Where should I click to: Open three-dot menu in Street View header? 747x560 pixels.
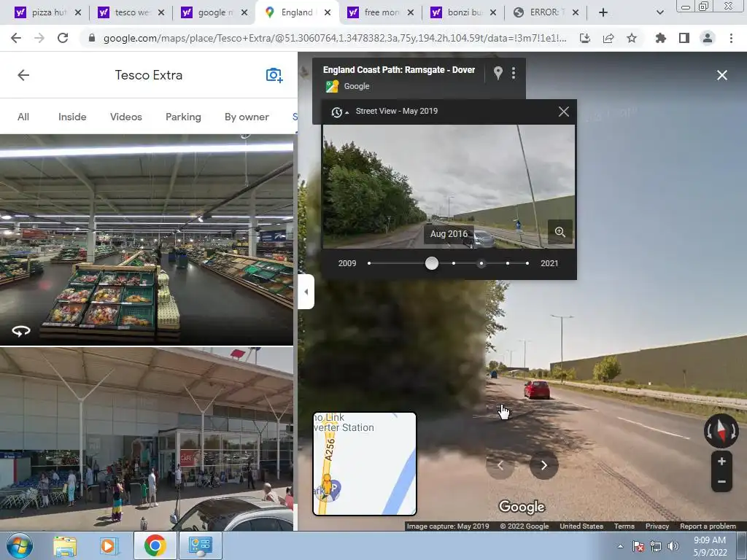click(x=513, y=73)
